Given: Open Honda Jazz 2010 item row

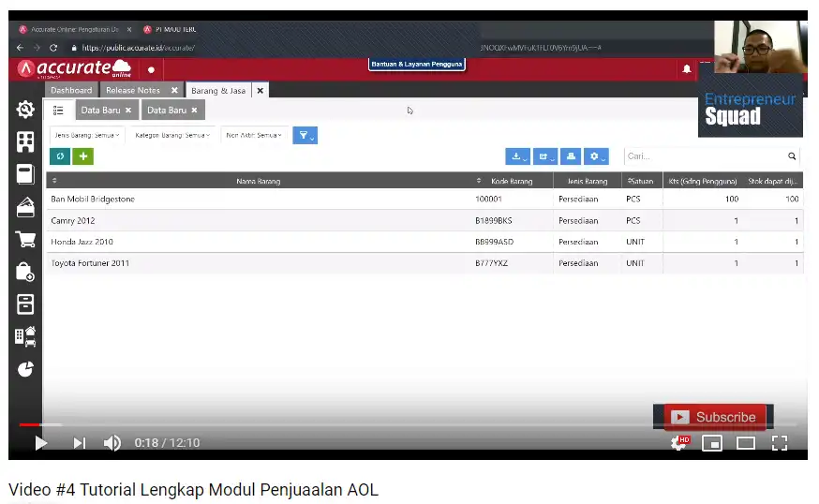Looking at the screenshot, I should tap(424, 242).
